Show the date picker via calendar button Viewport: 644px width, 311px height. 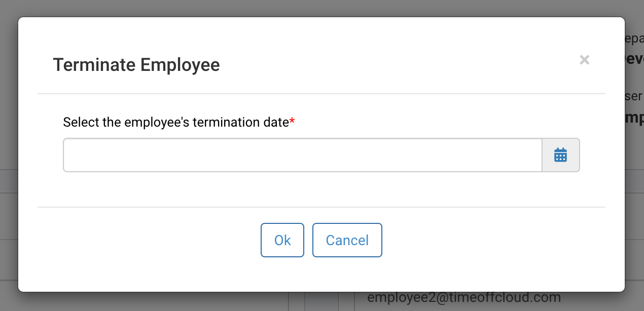point(560,155)
